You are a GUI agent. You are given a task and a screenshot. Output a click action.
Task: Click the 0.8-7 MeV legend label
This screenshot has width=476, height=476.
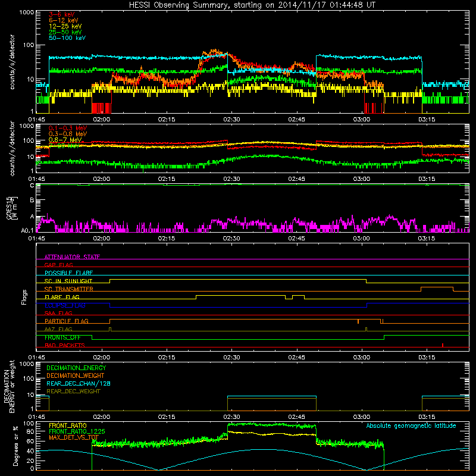65,140
